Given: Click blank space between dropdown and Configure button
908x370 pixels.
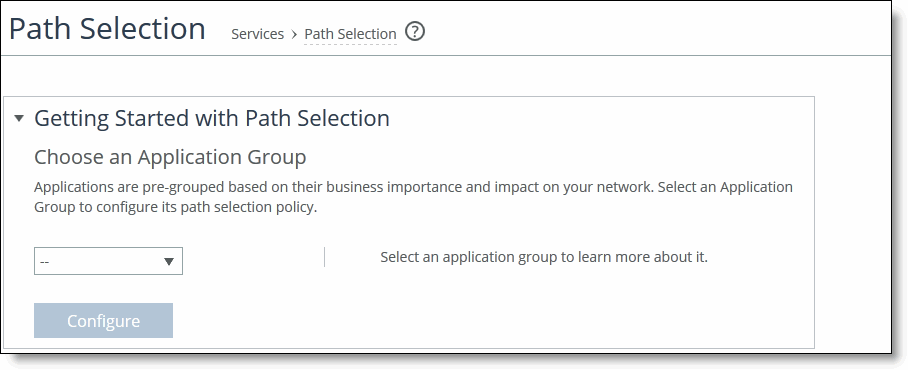Looking at the screenshot, I should 108,289.
